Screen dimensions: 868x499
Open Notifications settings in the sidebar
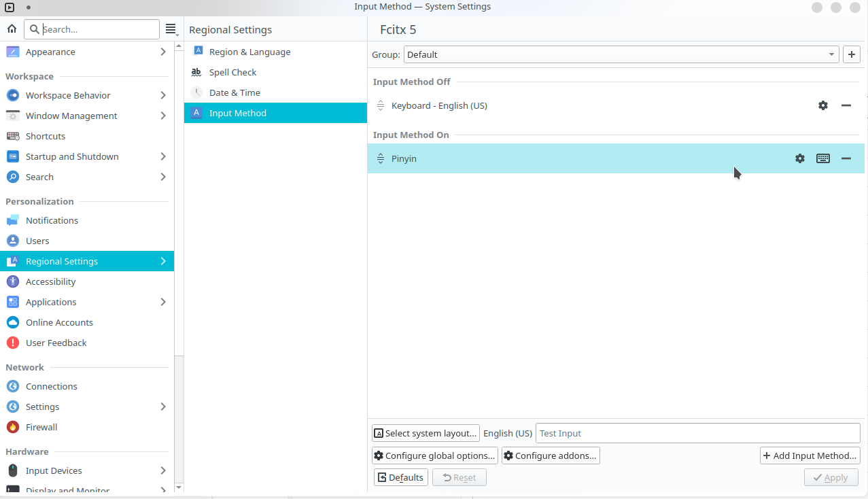[x=51, y=220]
